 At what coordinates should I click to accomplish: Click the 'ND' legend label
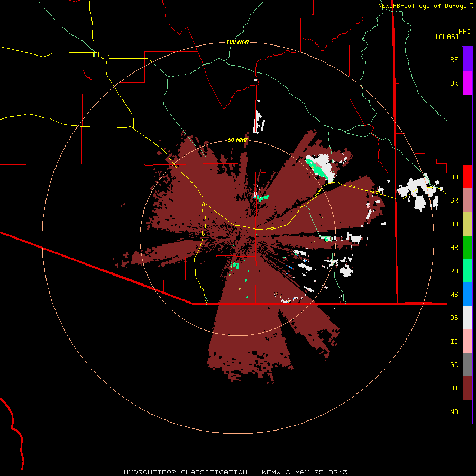point(454,412)
